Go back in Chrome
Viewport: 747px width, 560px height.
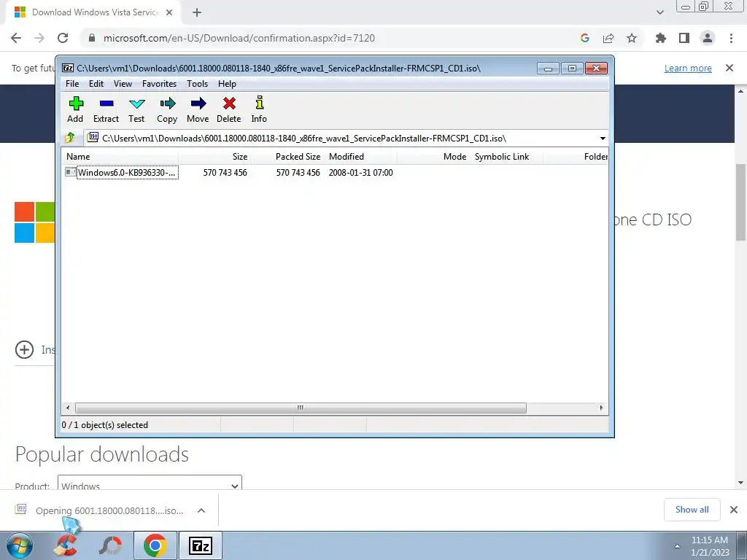click(16, 38)
